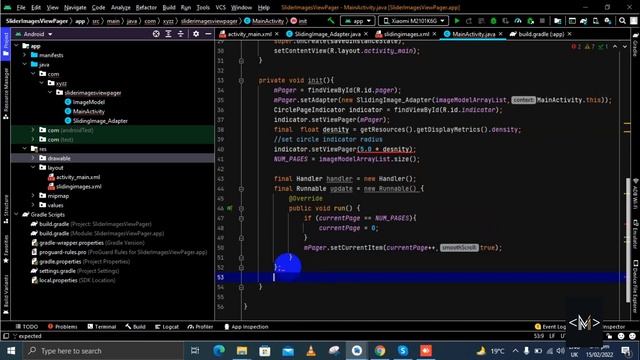The height and width of the screenshot is (360, 640).
Task: Select ImageModel class in project tree
Action: point(85,102)
